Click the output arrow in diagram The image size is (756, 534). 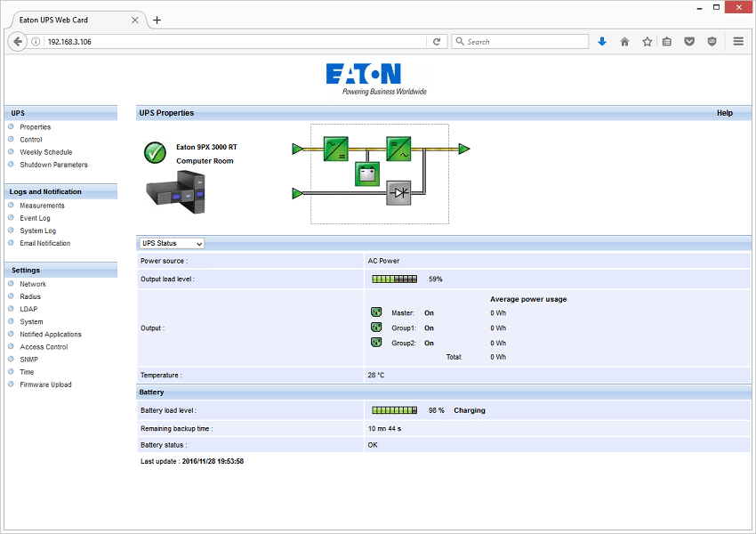tap(463, 149)
